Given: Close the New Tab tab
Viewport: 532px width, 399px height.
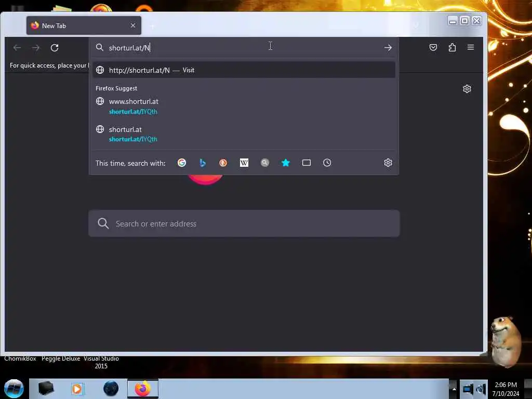Looking at the screenshot, I should pyautogui.click(x=133, y=25).
